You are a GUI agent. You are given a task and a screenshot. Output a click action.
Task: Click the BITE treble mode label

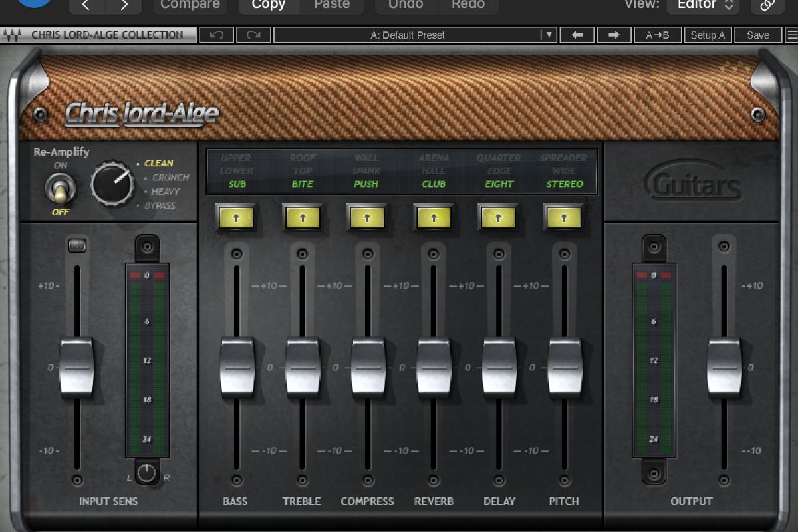[303, 184]
